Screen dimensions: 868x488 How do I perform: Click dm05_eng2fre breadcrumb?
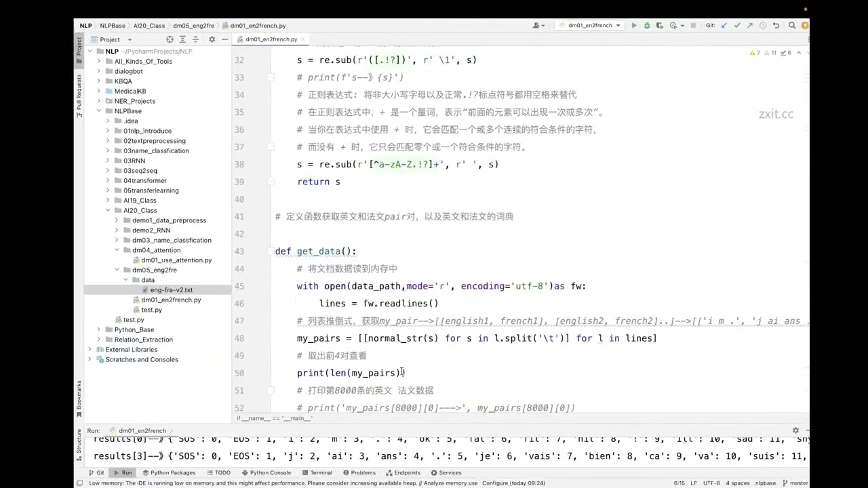193,26
